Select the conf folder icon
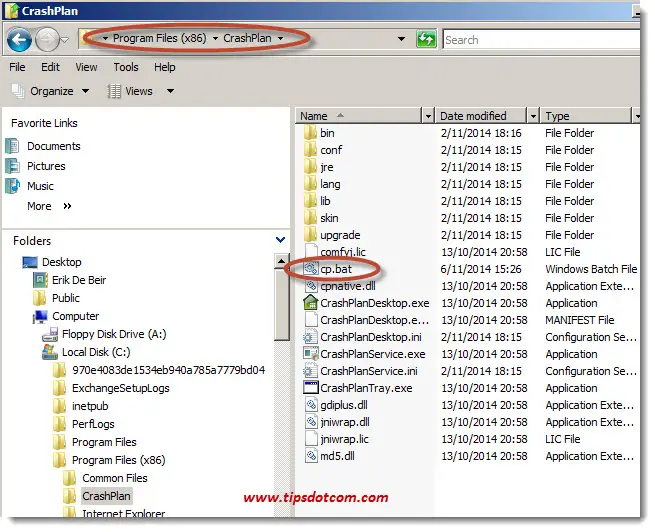This screenshot has height=532, width=655. click(310, 150)
